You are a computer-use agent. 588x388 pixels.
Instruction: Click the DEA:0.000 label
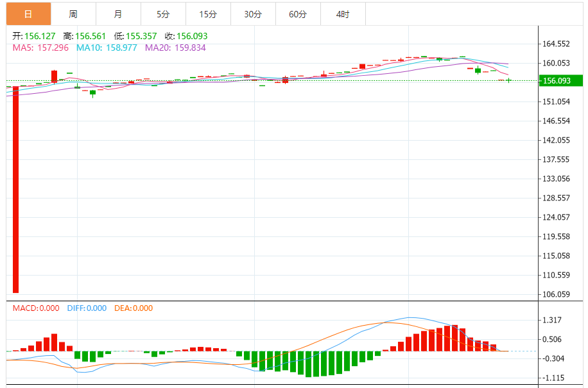[134, 308]
